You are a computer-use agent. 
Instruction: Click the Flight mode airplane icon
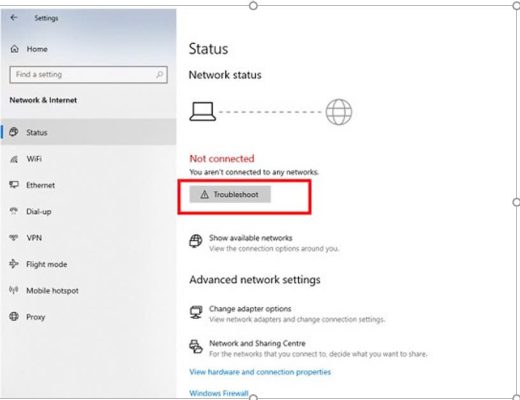14,264
